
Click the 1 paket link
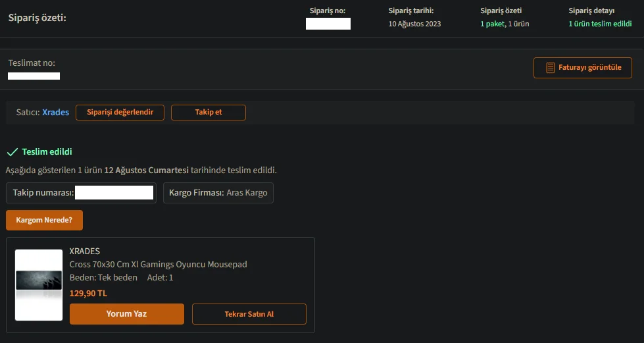[493, 24]
